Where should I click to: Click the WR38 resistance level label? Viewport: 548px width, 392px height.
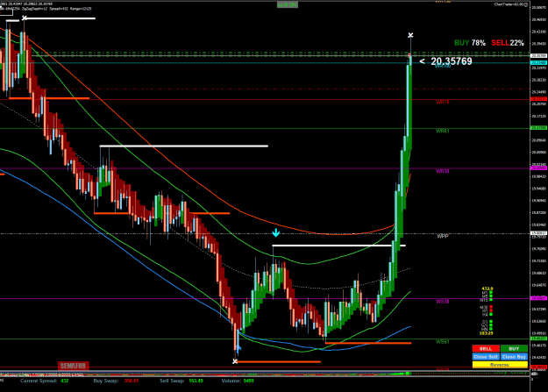pyautogui.click(x=443, y=171)
